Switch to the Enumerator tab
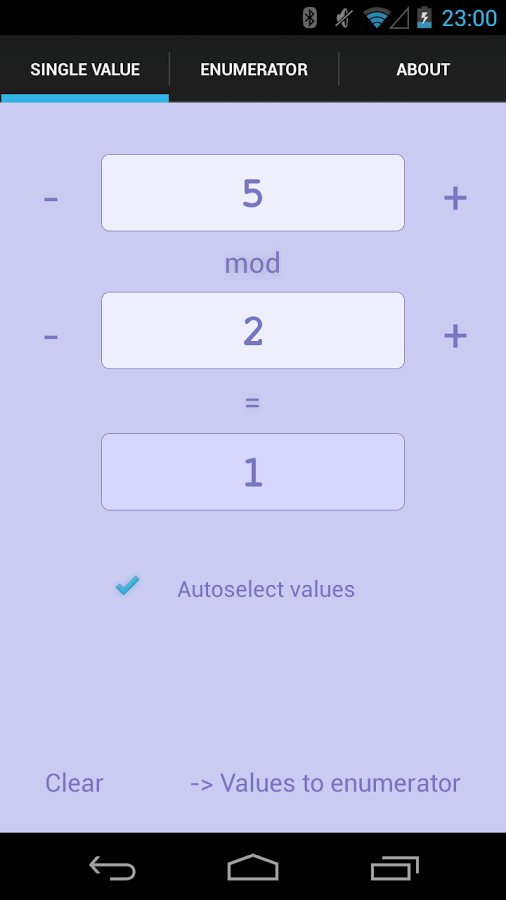 (x=254, y=69)
